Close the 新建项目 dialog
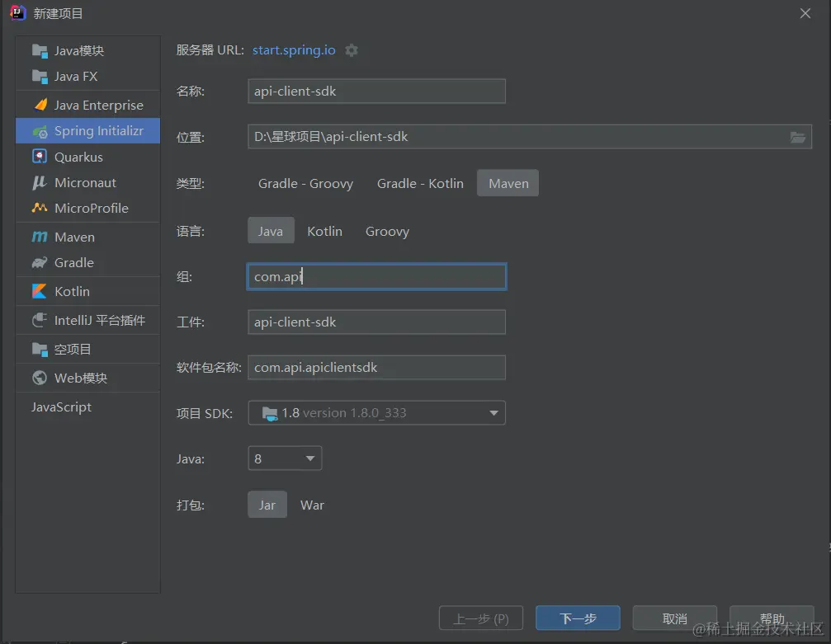This screenshot has width=831, height=644. [805, 13]
